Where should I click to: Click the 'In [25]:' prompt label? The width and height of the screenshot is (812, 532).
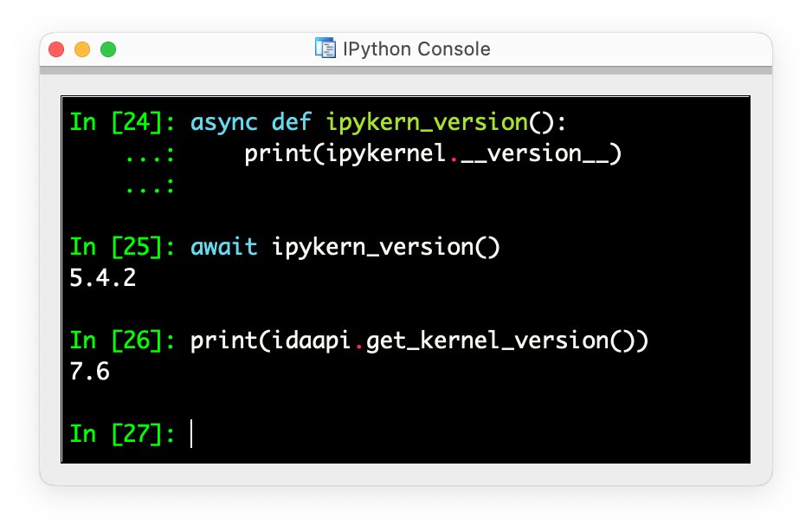pyautogui.click(x=123, y=247)
